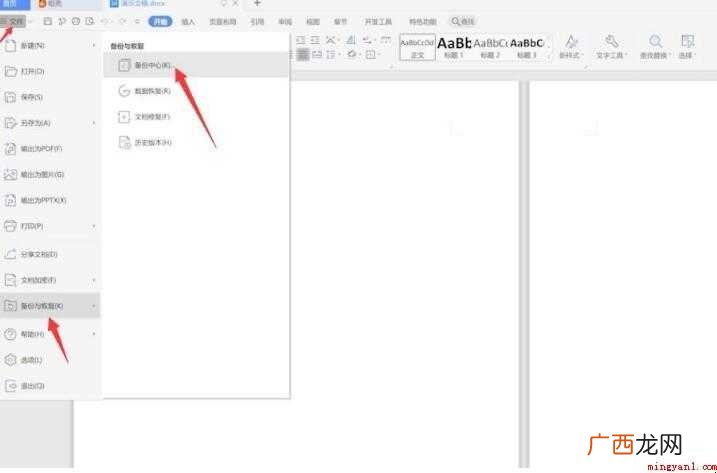This screenshot has height=473, width=717.
Task: Switch to the 开发工具 ribbon tab
Action: 378,22
